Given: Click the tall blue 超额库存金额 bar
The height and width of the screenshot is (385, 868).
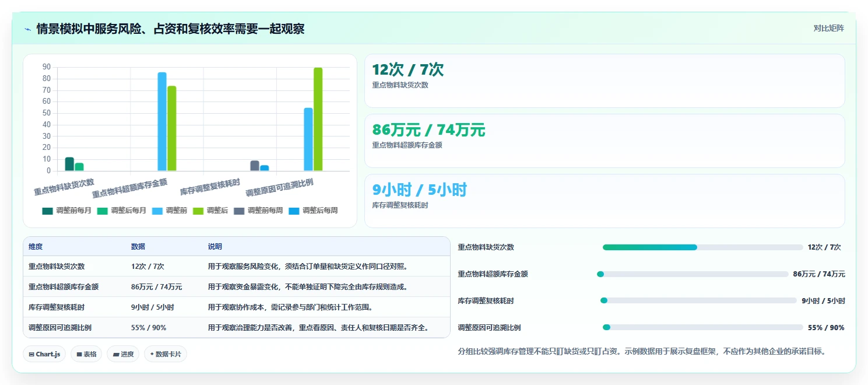Looking at the screenshot, I should point(162,121).
